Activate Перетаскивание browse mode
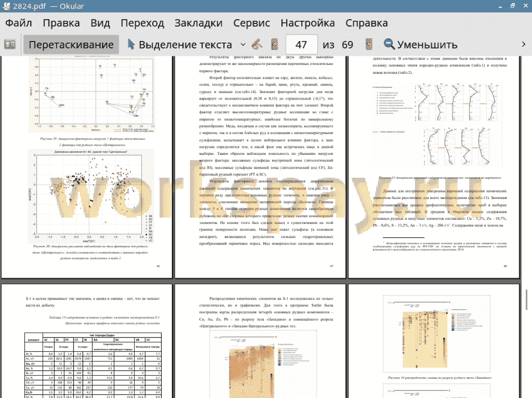The image size is (532, 398). pos(71,45)
